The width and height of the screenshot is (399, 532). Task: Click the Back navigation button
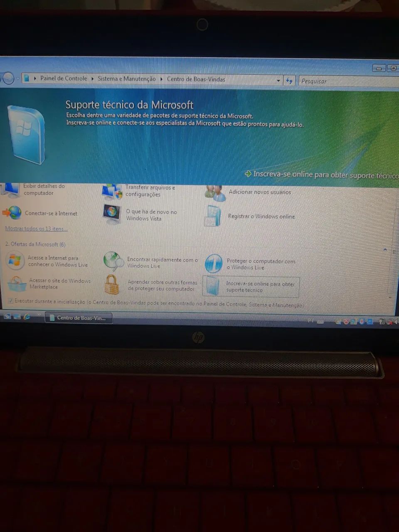(x=8, y=78)
